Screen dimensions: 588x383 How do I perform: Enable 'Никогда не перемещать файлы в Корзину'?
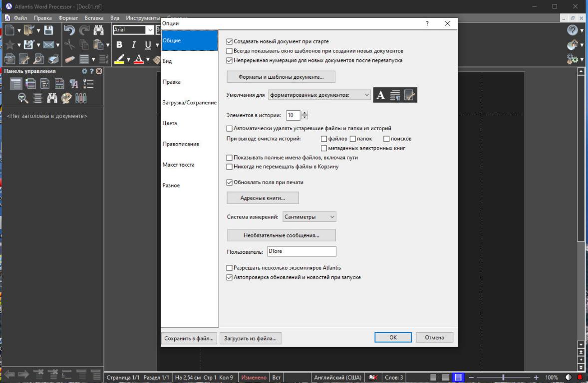[230, 167]
